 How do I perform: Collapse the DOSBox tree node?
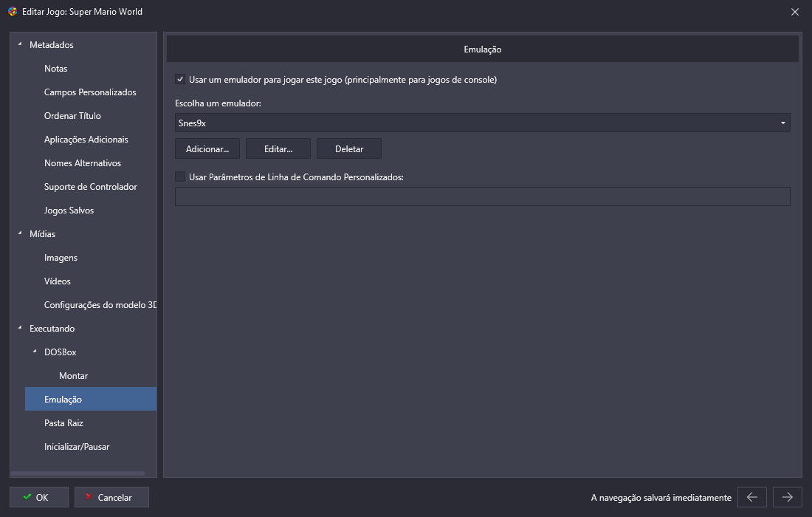[x=35, y=352]
